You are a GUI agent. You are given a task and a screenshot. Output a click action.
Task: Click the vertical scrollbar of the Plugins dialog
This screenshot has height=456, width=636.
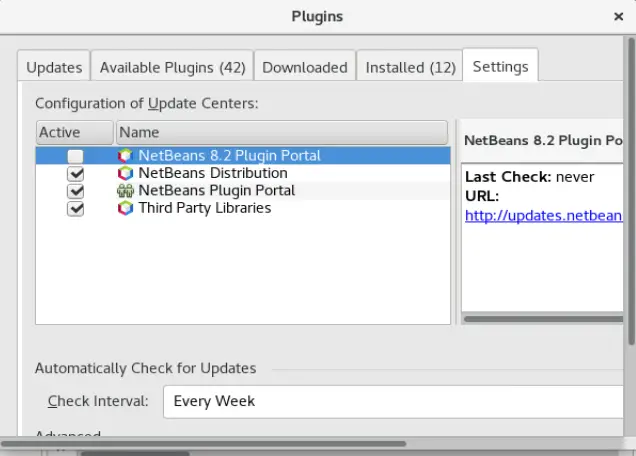pos(631,191)
